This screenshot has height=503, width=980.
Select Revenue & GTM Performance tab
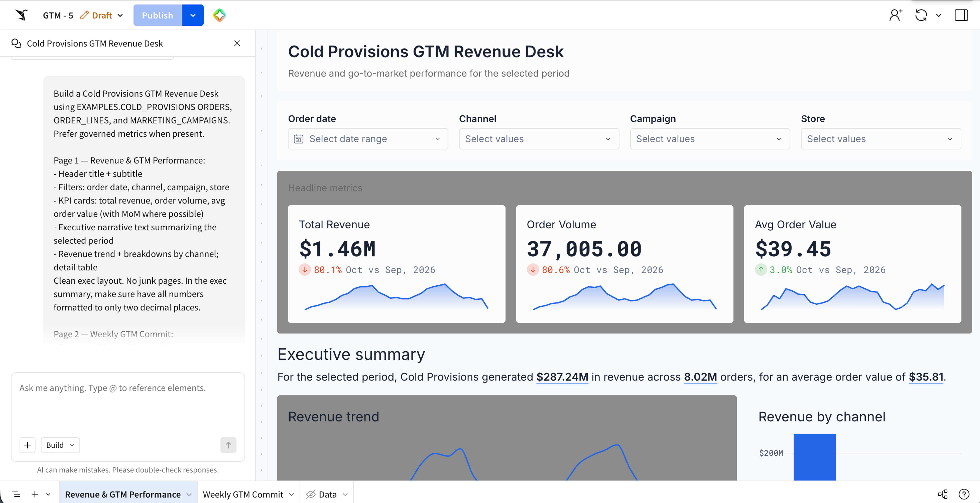click(x=123, y=494)
